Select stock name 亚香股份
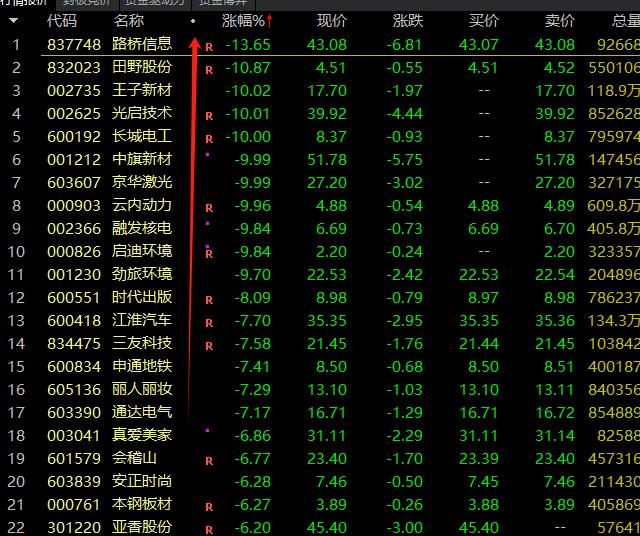The image size is (640, 536). click(142, 527)
